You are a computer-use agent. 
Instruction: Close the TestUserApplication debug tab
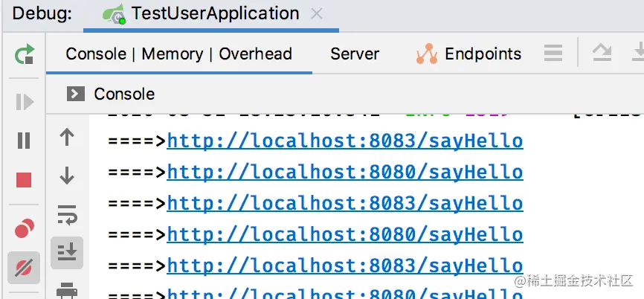(316, 14)
